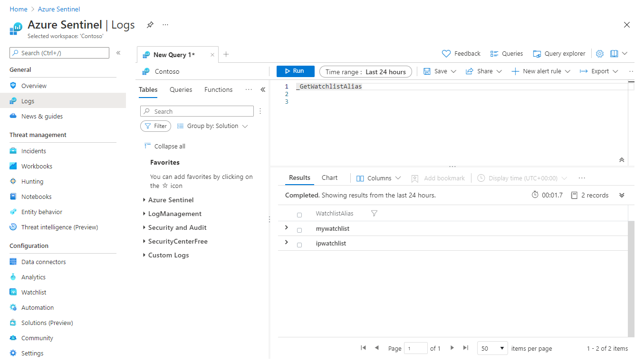Pin the Azure Sentinel Logs blade
This screenshot has width=644, height=364.
(x=150, y=25)
